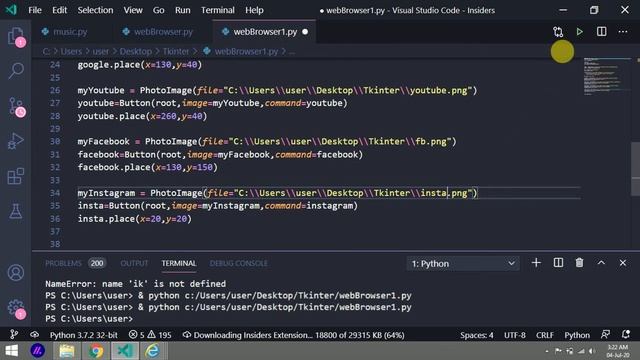Open the Windows Start menu
Image resolution: width=640 pixels, height=360 pixels.
tap(12, 351)
